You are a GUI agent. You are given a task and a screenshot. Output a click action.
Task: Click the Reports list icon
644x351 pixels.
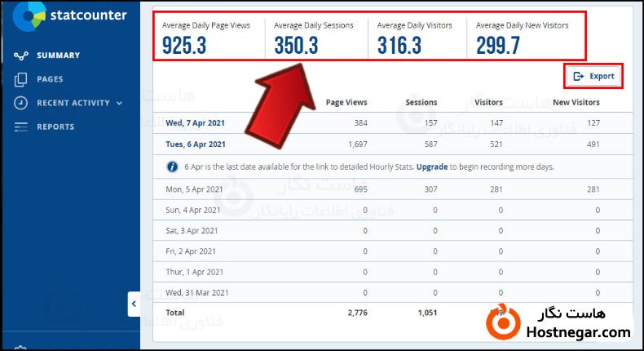[21, 127]
